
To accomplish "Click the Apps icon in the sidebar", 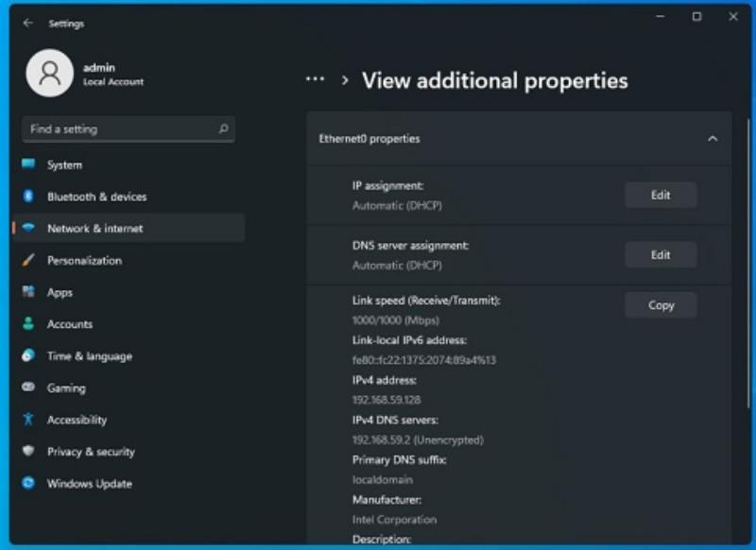I will coord(28,292).
